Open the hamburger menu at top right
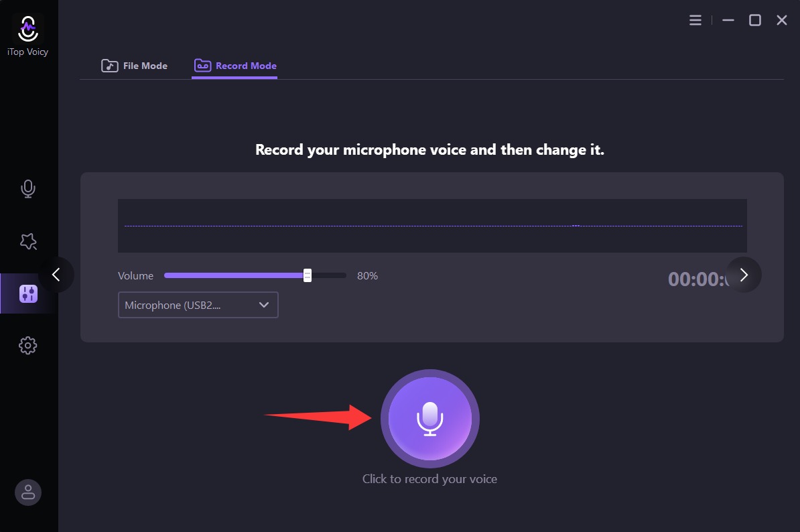The width and height of the screenshot is (800, 532). pyautogui.click(x=695, y=20)
